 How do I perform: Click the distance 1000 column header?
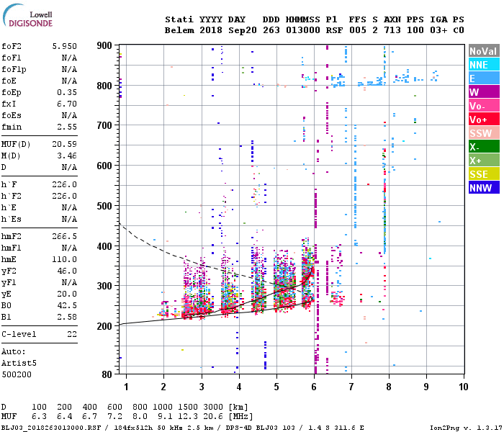point(163,407)
